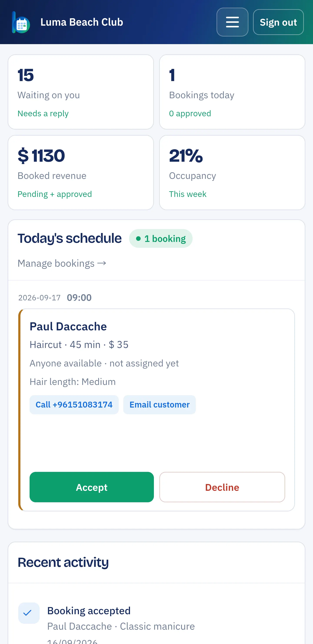Open the Bookings today card

click(232, 92)
